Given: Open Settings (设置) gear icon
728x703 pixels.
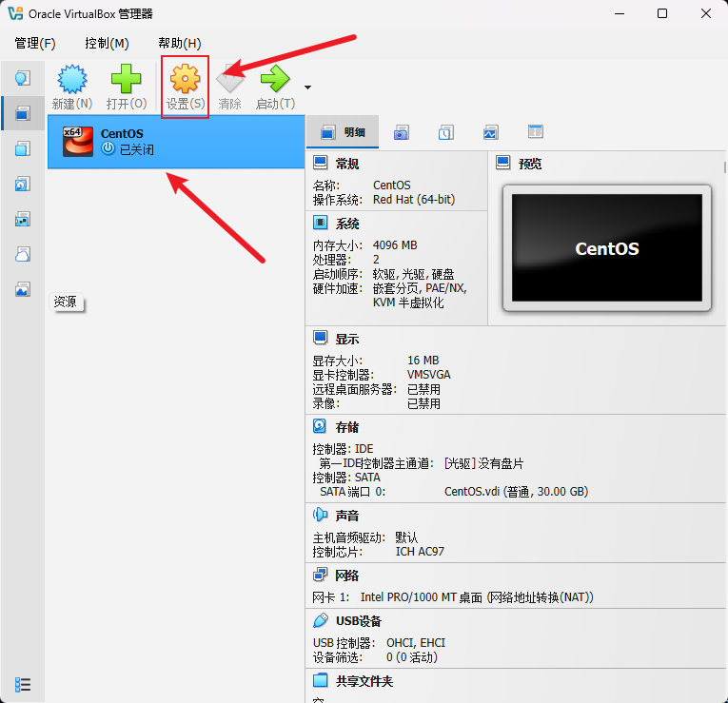Looking at the screenshot, I should click(x=185, y=87).
